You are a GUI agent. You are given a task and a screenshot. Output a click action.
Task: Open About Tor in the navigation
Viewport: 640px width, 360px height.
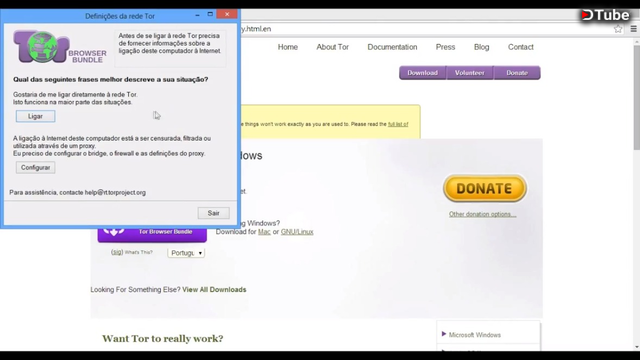pyautogui.click(x=333, y=47)
